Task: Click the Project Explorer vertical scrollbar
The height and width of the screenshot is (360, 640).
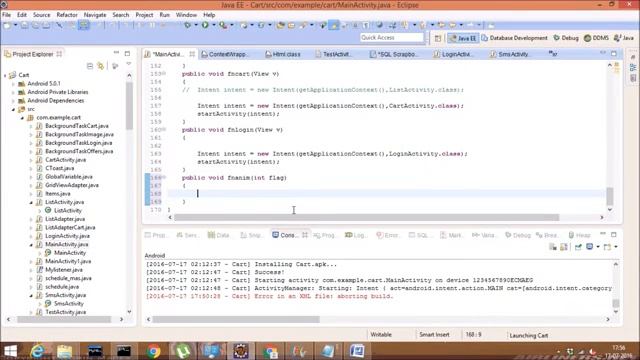Action: [x=129, y=106]
